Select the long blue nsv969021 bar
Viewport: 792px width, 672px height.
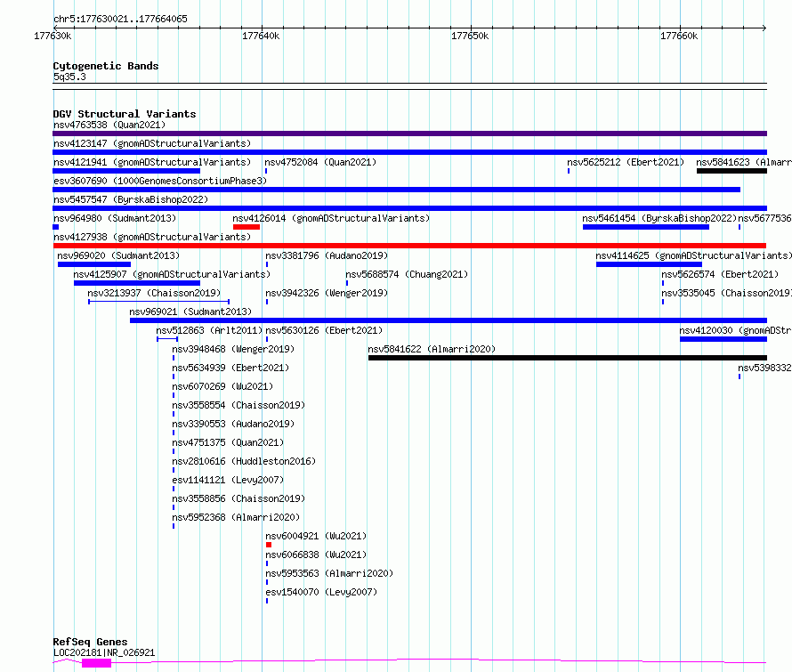click(x=449, y=320)
